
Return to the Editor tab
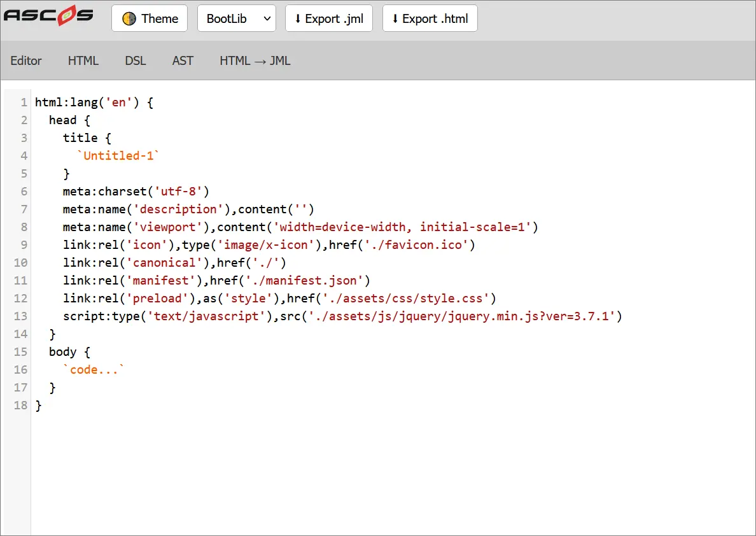click(26, 60)
